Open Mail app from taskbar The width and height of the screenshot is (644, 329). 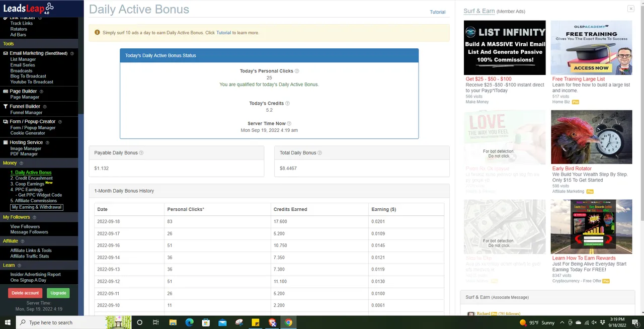[222, 322]
